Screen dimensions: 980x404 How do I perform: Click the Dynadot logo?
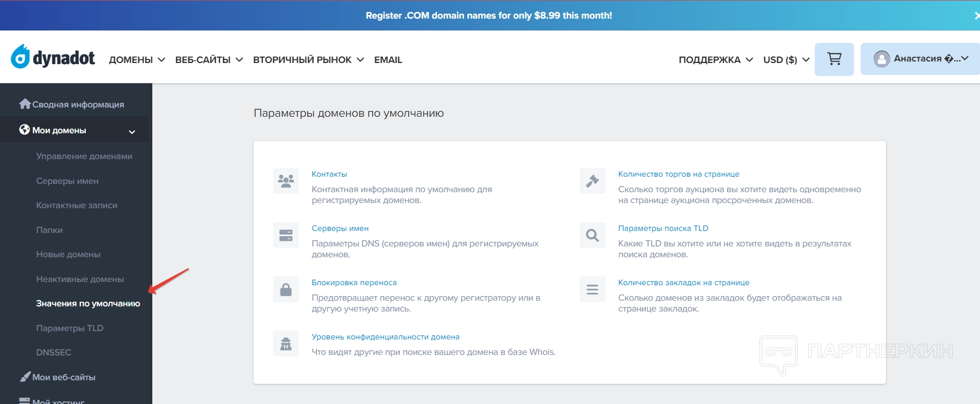[x=53, y=57]
